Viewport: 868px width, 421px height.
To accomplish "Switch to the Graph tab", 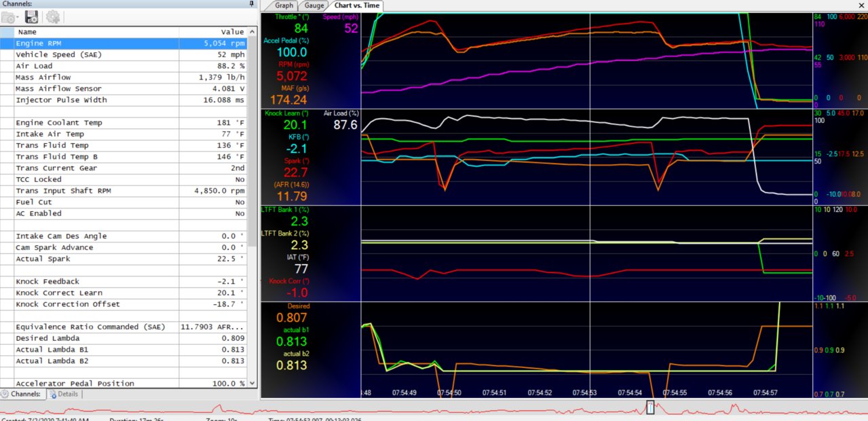I will tap(284, 5).
